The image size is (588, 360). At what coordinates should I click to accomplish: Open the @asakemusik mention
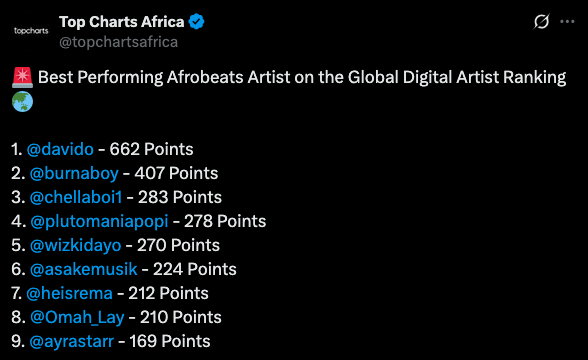[83, 269]
